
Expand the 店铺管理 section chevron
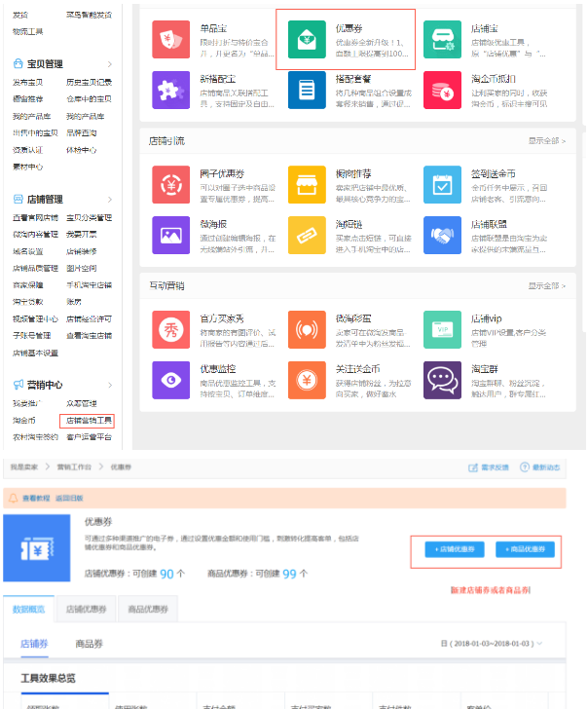point(110,200)
